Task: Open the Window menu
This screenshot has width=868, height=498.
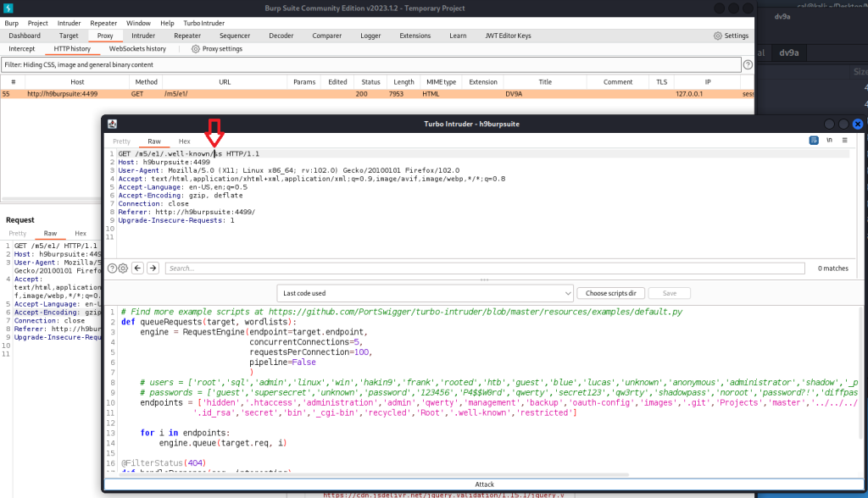Action: pos(138,23)
